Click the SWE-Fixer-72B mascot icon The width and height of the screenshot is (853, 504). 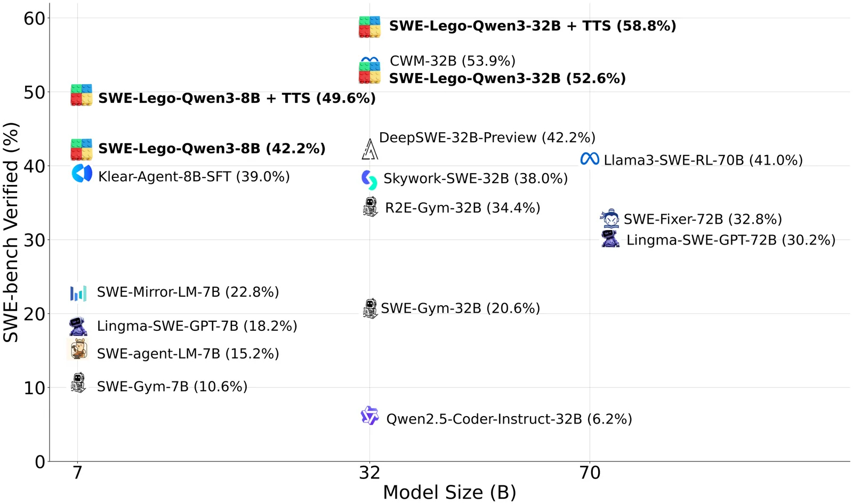pos(610,218)
